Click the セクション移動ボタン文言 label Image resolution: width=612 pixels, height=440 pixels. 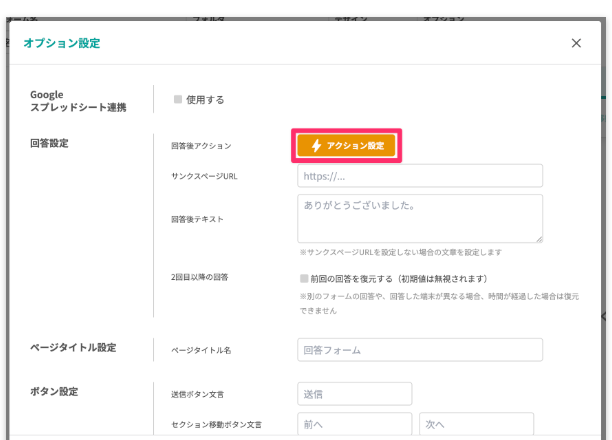click(216, 424)
